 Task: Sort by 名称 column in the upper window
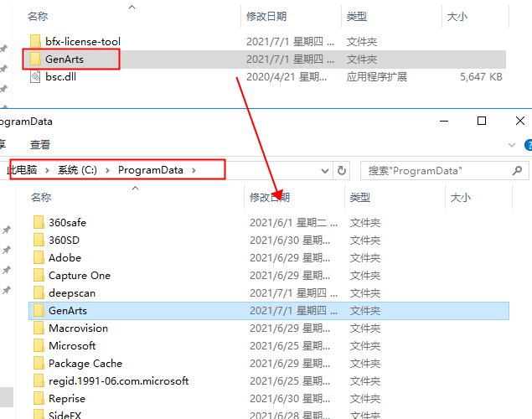pyautogui.click(x=38, y=16)
